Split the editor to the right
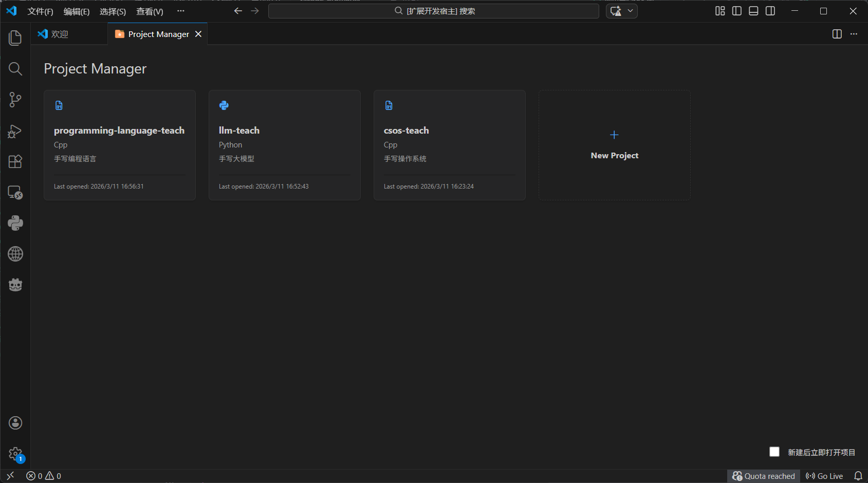868x483 pixels. click(837, 34)
